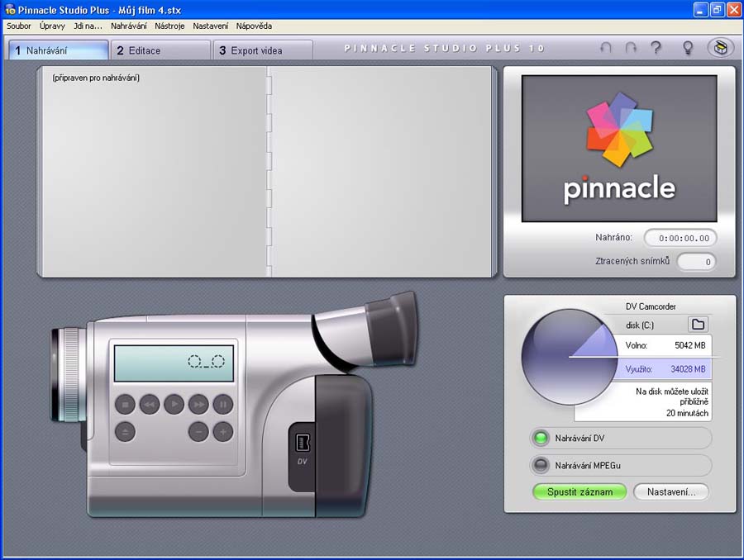The image size is (744, 560).
Task: Click the minus button on camcorder
Action: click(198, 430)
